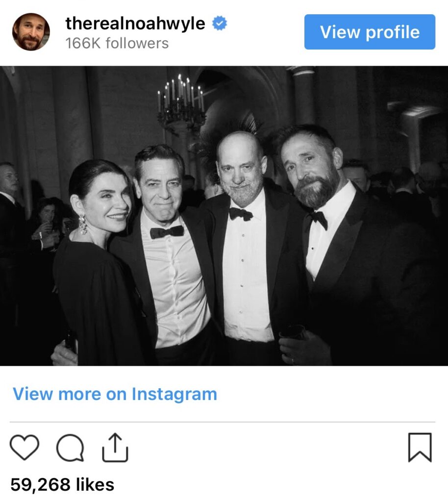Click the blue verified badge
448x502 pixels.
click(219, 24)
